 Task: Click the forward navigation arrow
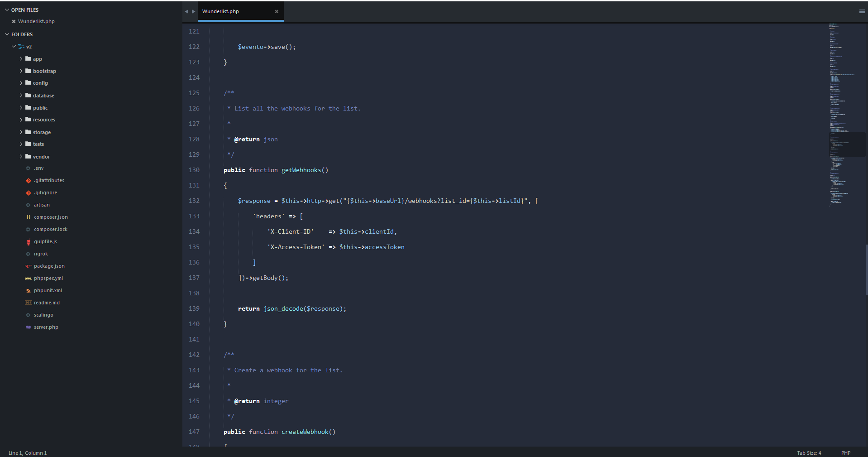[x=193, y=11]
